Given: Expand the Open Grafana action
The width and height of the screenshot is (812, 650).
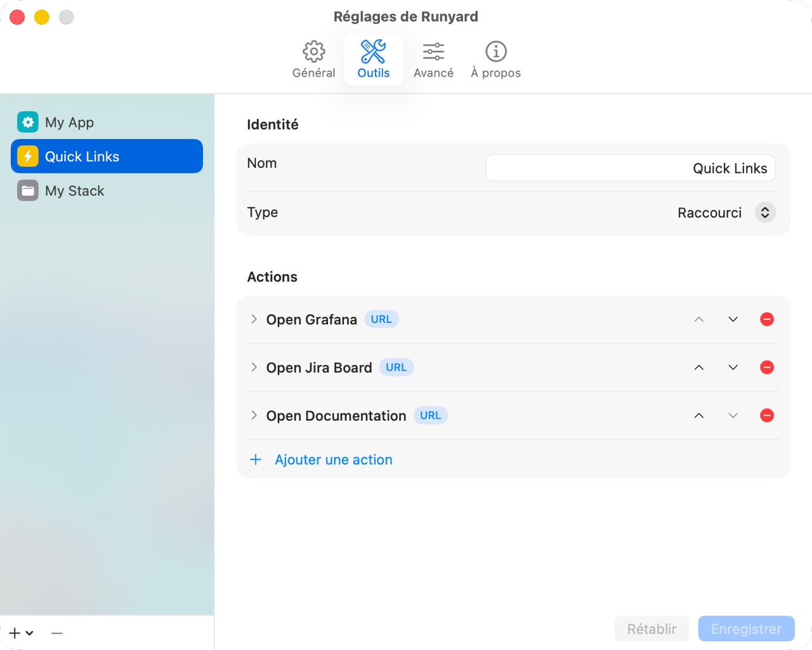Looking at the screenshot, I should coord(254,319).
